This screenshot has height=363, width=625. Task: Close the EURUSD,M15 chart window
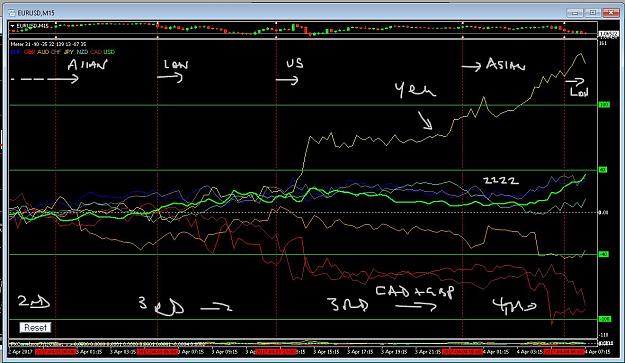point(611,13)
